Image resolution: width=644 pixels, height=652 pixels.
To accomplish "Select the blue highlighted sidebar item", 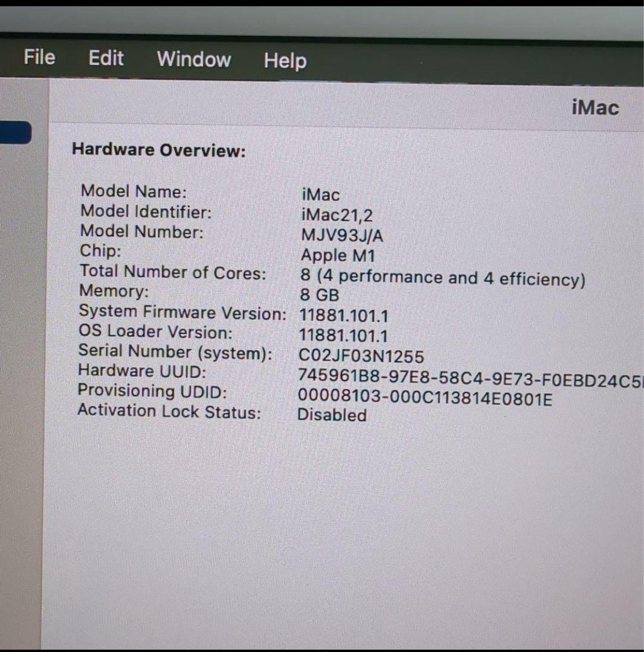I will tap(15, 133).
